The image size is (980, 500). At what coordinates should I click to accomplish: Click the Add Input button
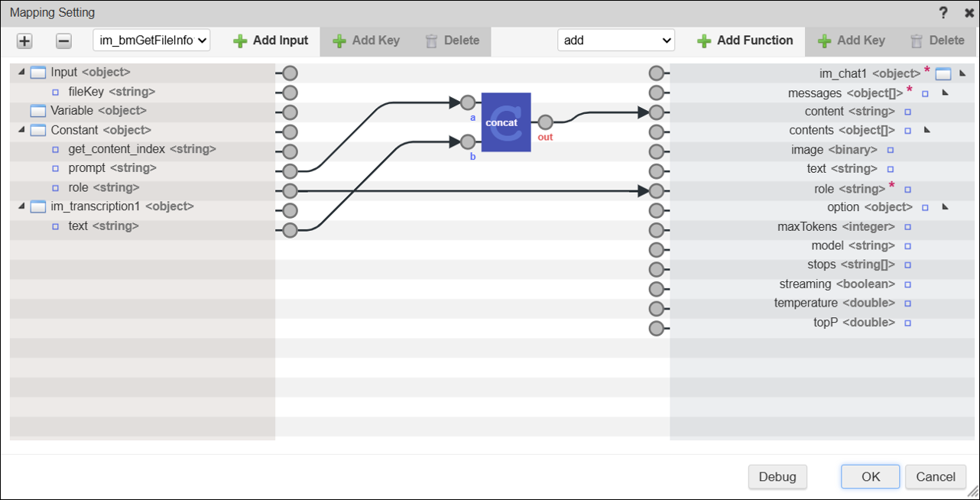click(x=271, y=41)
